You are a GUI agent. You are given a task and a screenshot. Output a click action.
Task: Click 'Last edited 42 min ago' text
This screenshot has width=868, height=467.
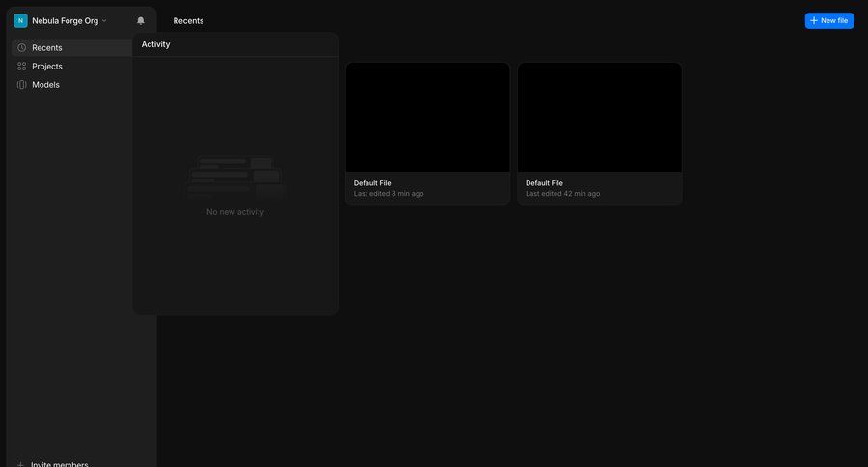pyautogui.click(x=562, y=193)
